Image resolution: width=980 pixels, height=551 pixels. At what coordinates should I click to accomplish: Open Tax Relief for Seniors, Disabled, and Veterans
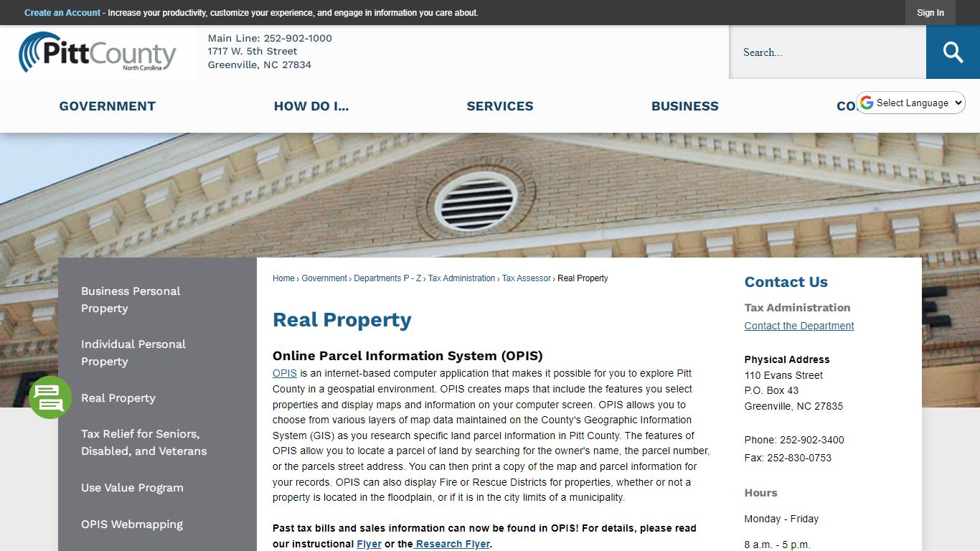coord(143,443)
